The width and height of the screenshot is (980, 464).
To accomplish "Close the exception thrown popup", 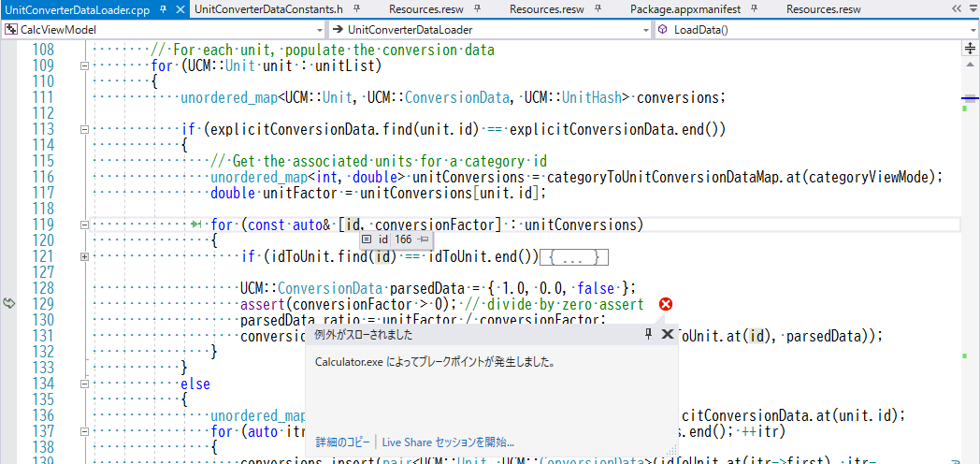I will pyautogui.click(x=667, y=334).
